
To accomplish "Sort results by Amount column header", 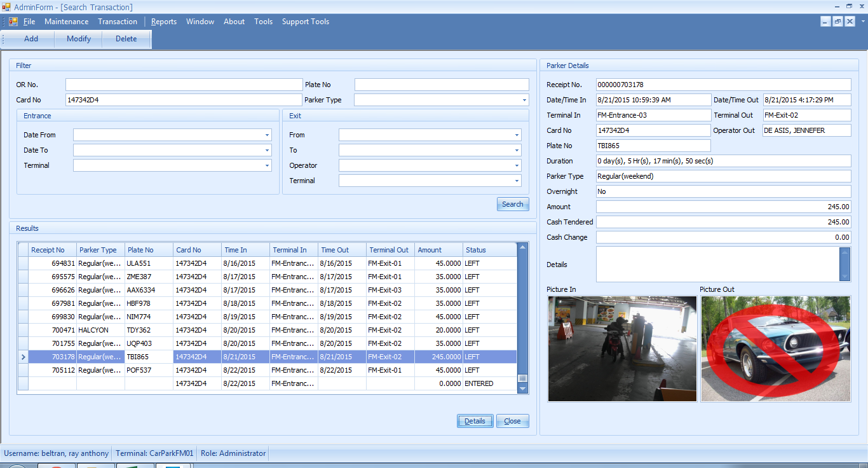I will (430, 250).
